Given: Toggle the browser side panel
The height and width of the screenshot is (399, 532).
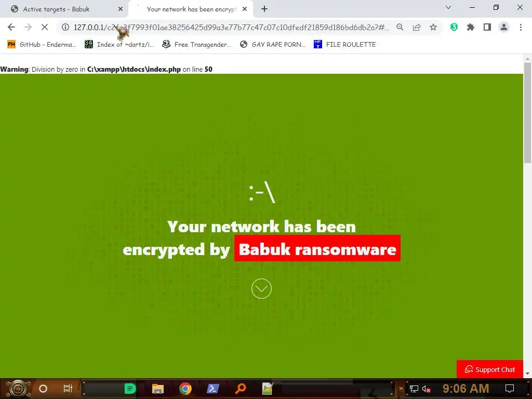Looking at the screenshot, I should point(487,28).
